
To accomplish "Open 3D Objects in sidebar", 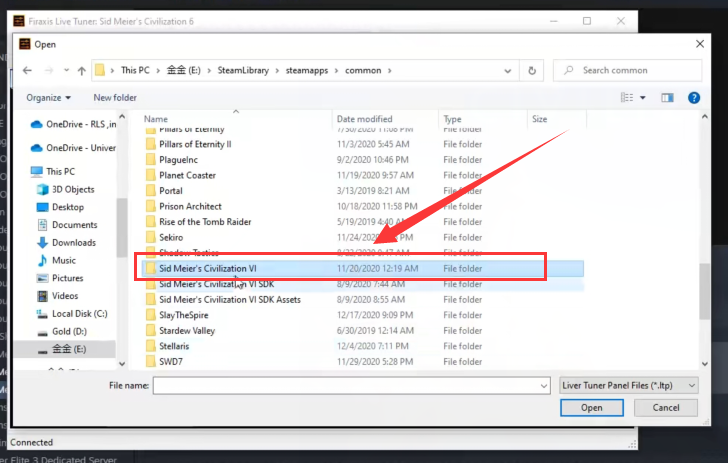I will (x=65, y=189).
